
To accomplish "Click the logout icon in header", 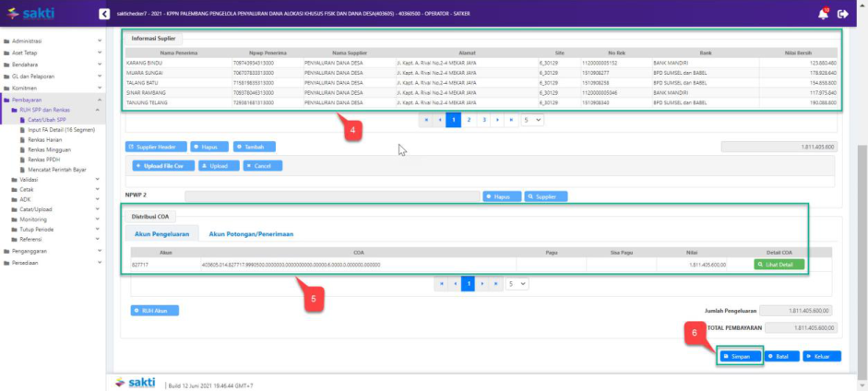I will (x=842, y=15).
